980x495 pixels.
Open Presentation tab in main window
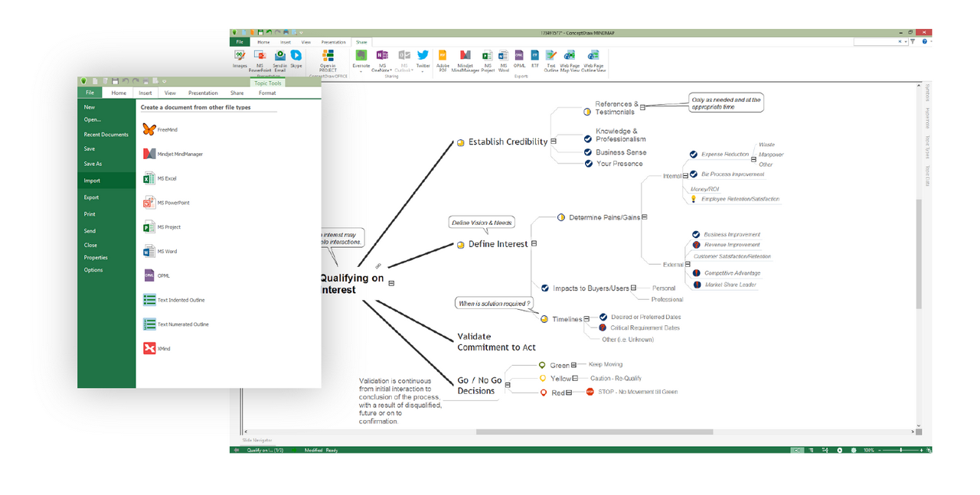tap(334, 42)
